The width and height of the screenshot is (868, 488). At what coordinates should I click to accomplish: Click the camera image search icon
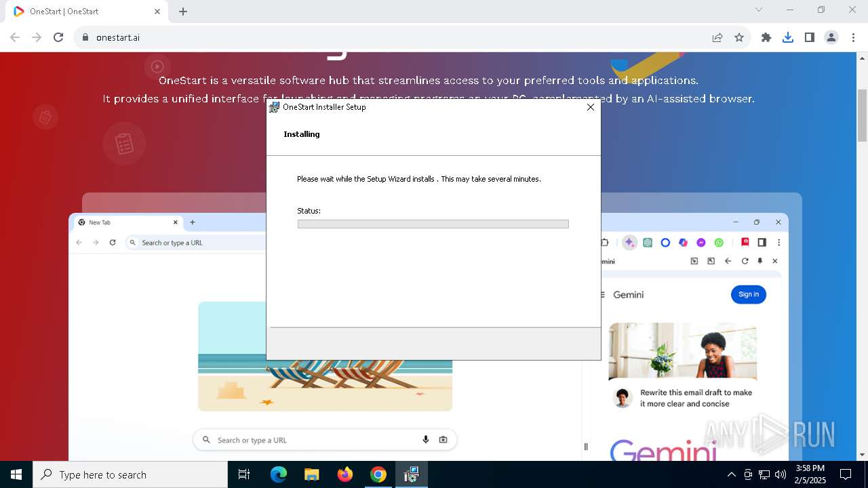pyautogui.click(x=443, y=440)
